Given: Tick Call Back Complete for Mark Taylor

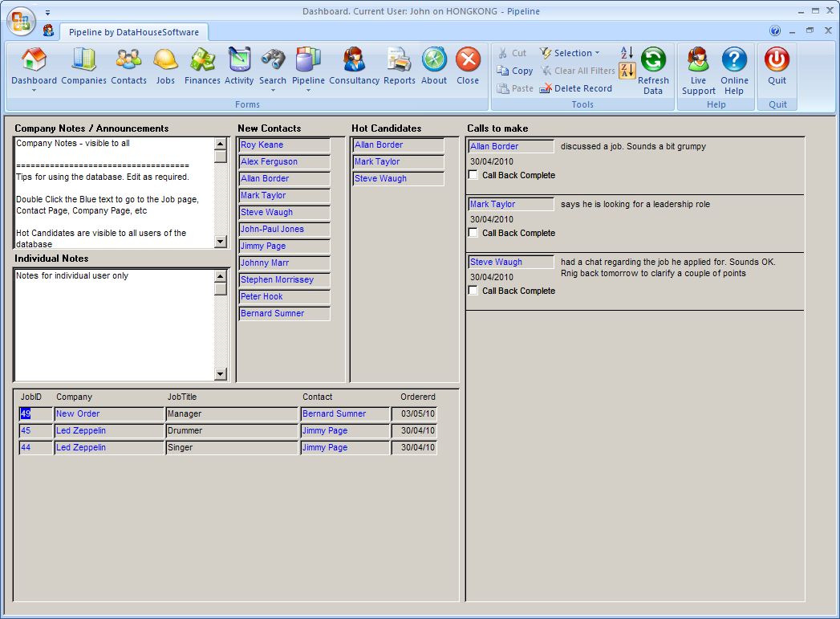Looking at the screenshot, I should click(x=473, y=233).
